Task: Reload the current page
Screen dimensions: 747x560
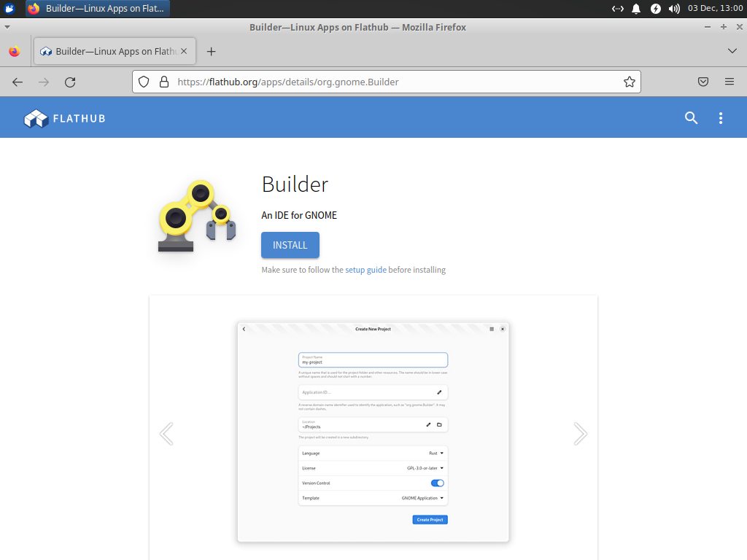Action: click(x=70, y=82)
